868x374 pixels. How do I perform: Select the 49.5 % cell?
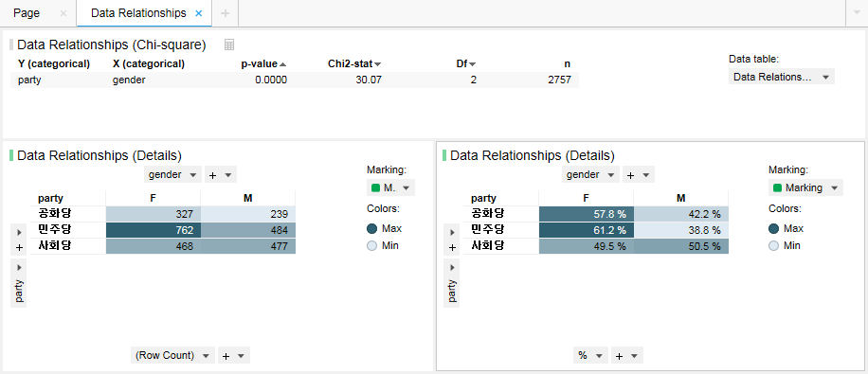tap(587, 246)
